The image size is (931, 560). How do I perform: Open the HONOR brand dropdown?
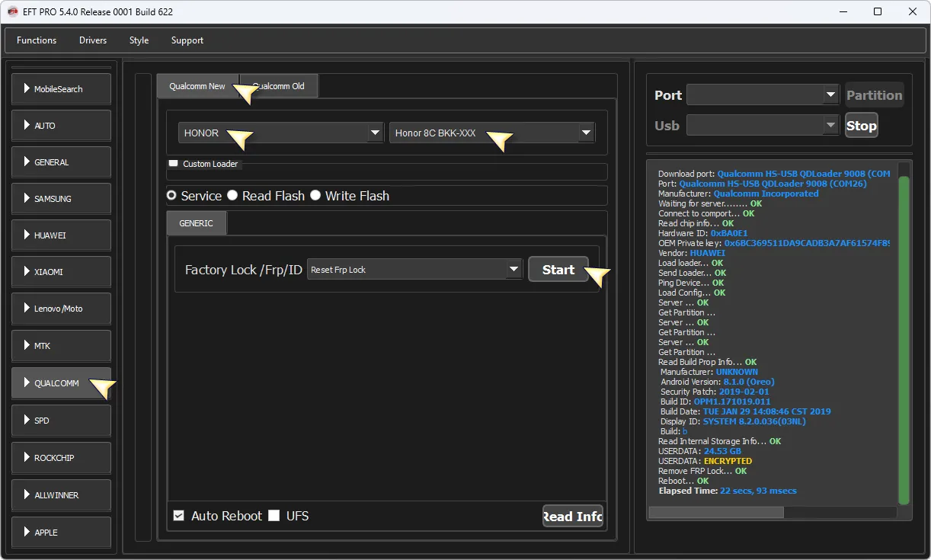[x=280, y=133]
